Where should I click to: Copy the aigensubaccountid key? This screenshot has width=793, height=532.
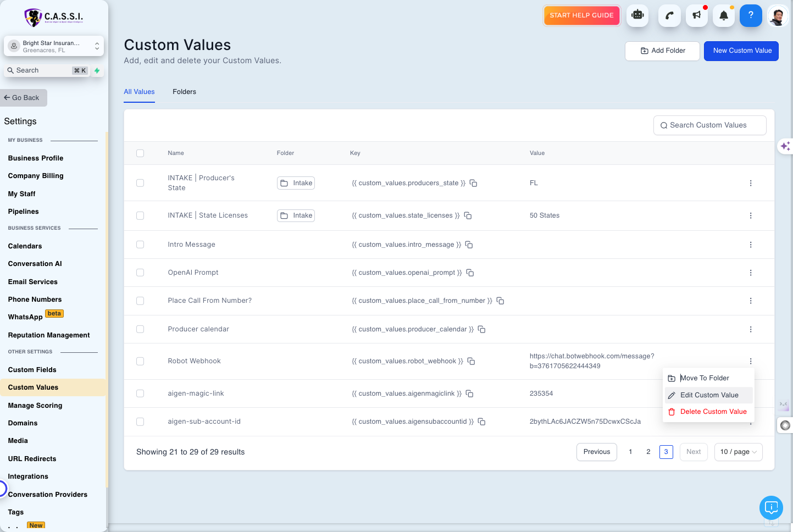point(481,422)
